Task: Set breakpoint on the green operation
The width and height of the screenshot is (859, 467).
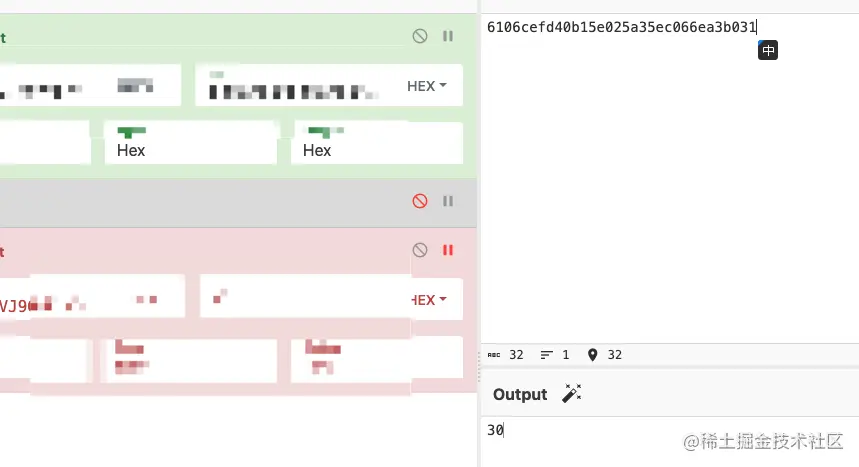Action: pyautogui.click(x=448, y=36)
